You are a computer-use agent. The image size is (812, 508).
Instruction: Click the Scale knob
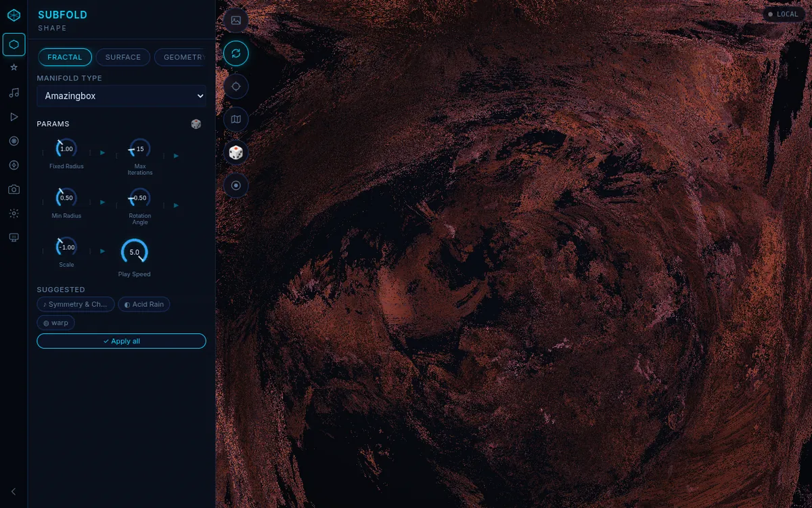(x=66, y=247)
